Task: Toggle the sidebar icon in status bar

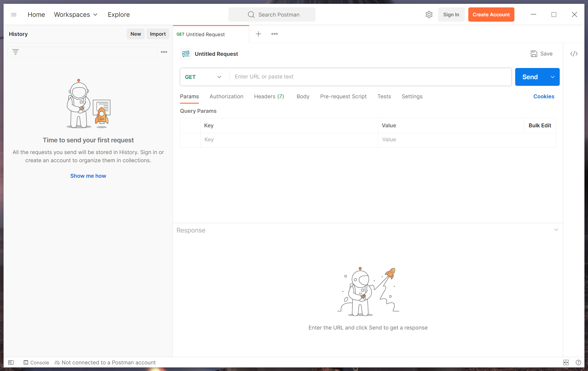Action: pos(11,362)
